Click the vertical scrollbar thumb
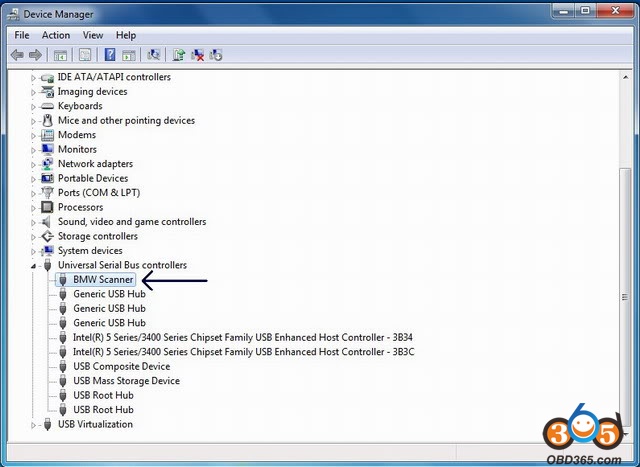Viewport: 640px width, 467px height. coord(625,297)
